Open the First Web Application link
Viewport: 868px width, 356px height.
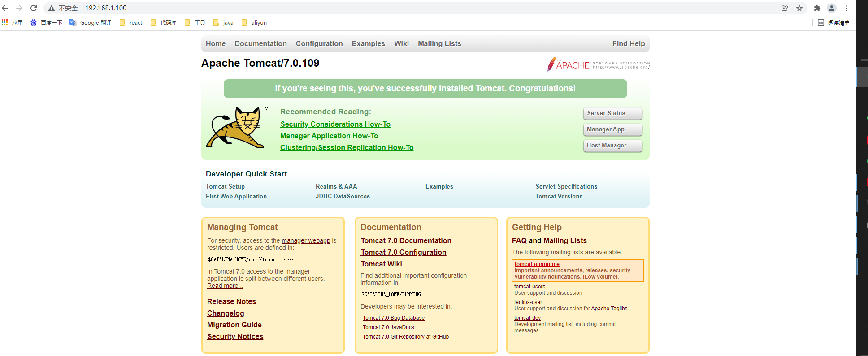pyautogui.click(x=236, y=196)
